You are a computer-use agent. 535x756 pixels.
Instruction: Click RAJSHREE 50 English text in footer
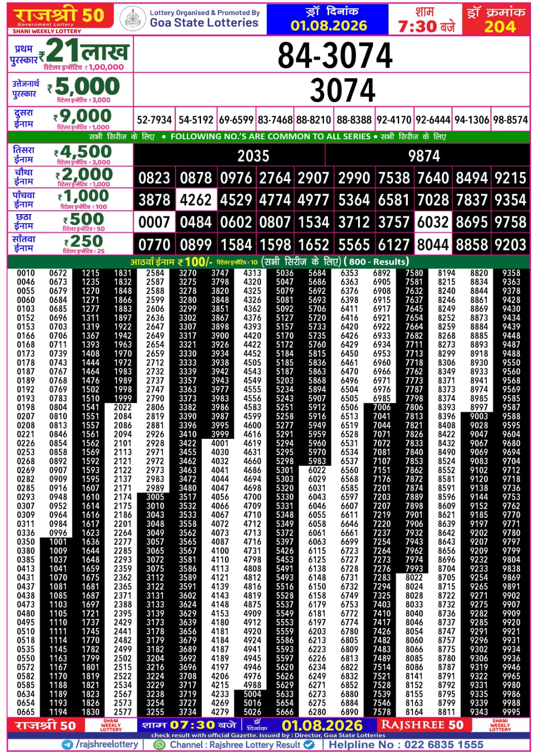(x=422, y=725)
